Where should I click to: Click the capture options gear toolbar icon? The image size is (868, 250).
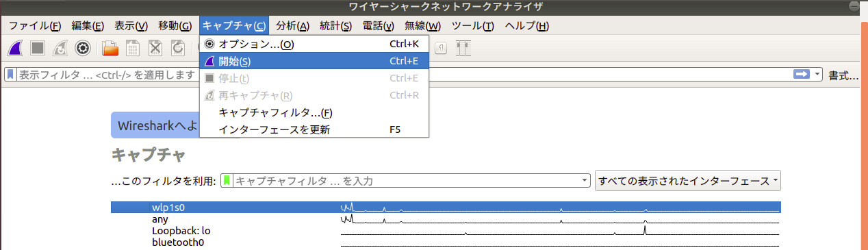[83, 48]
